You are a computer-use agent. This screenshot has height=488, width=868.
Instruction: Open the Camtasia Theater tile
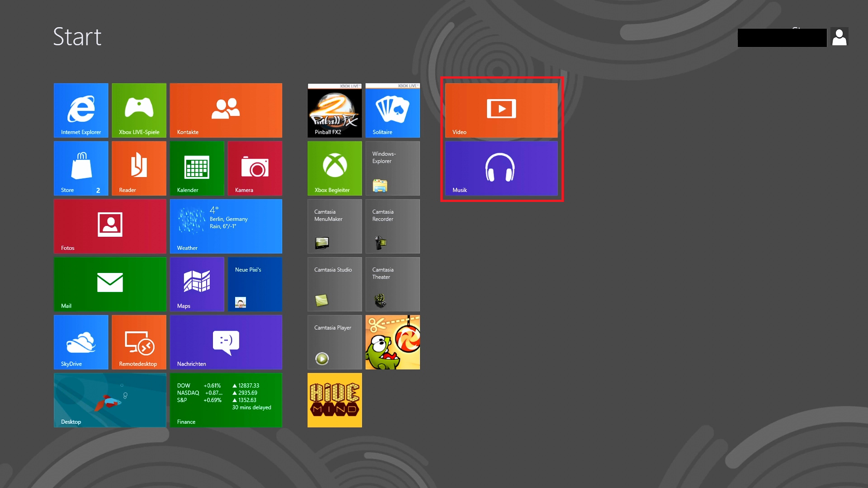(x=392, y=284)
